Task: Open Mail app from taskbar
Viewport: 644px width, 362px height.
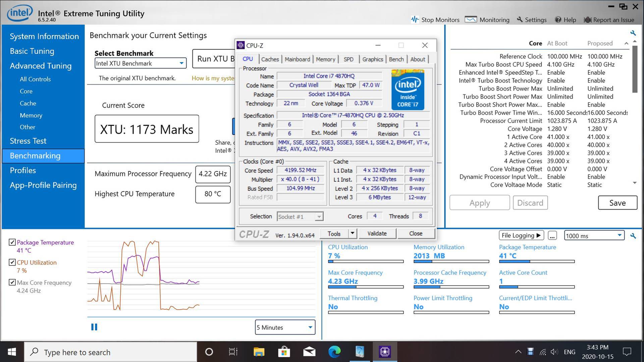Action: coord(309,352)
